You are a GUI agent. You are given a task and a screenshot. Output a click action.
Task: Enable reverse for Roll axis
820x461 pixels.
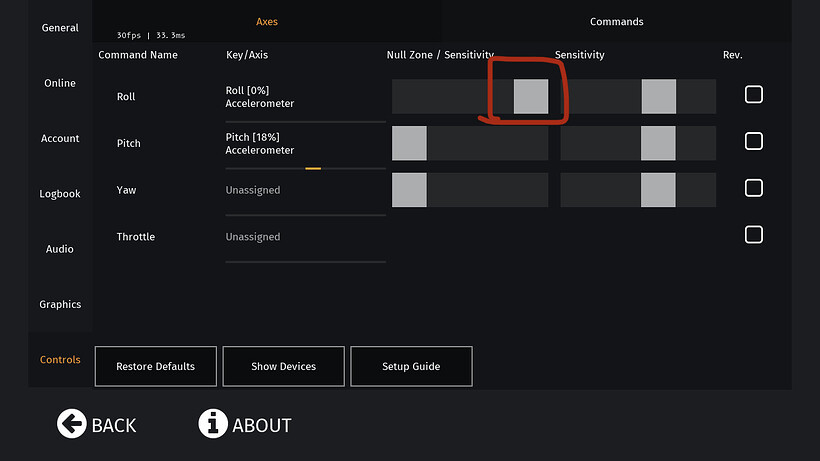click(754, 95)
